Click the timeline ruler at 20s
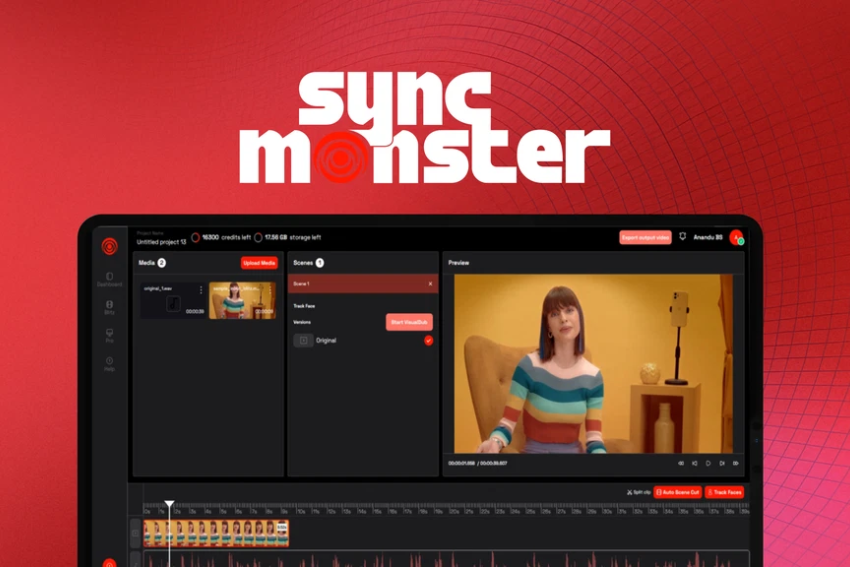The image size is (850, 567). [x=454, y=511]
